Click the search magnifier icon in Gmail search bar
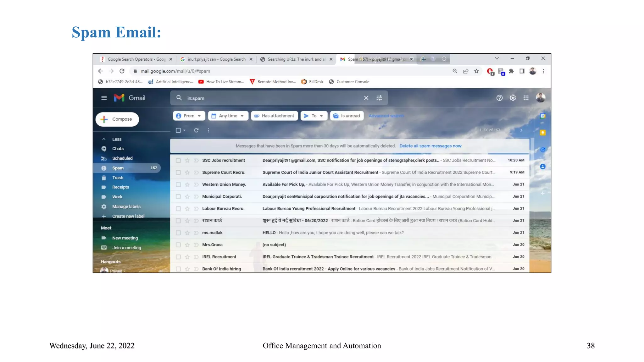This screenshot has width=644, height=362. pos(179,98)
